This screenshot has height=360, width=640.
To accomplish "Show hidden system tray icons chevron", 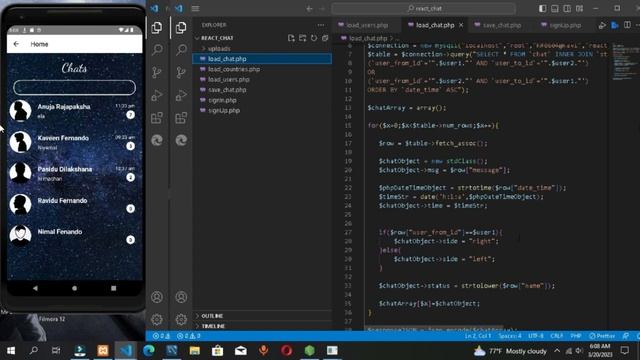I will pos(557,351).
